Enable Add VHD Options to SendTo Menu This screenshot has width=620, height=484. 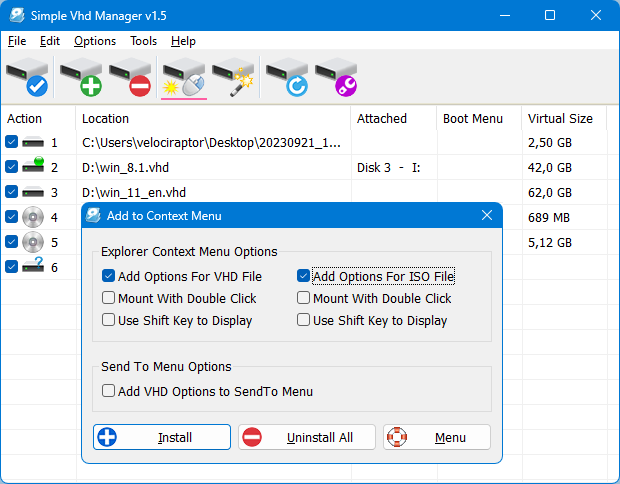pos(108,392)
